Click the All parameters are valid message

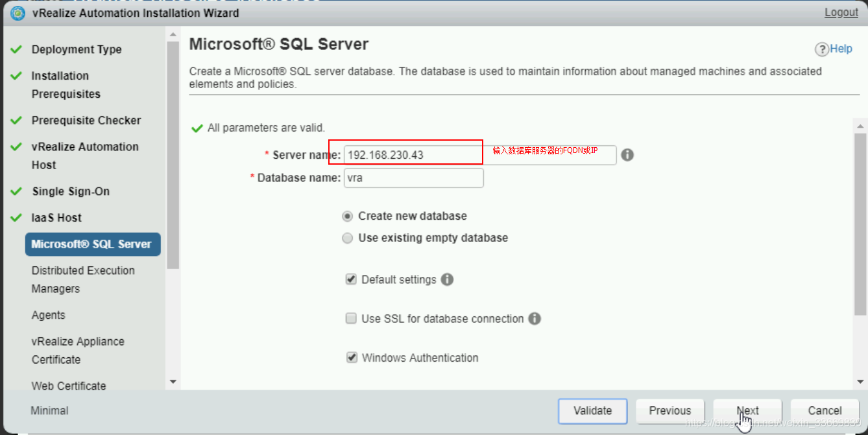pyautogui.click(x=266, y=128)
